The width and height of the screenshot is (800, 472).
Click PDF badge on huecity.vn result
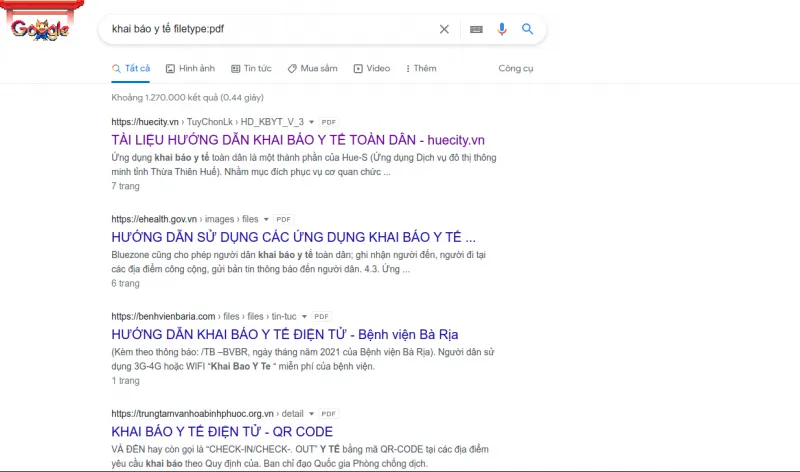pyautogui.click(x=329, y=122)
